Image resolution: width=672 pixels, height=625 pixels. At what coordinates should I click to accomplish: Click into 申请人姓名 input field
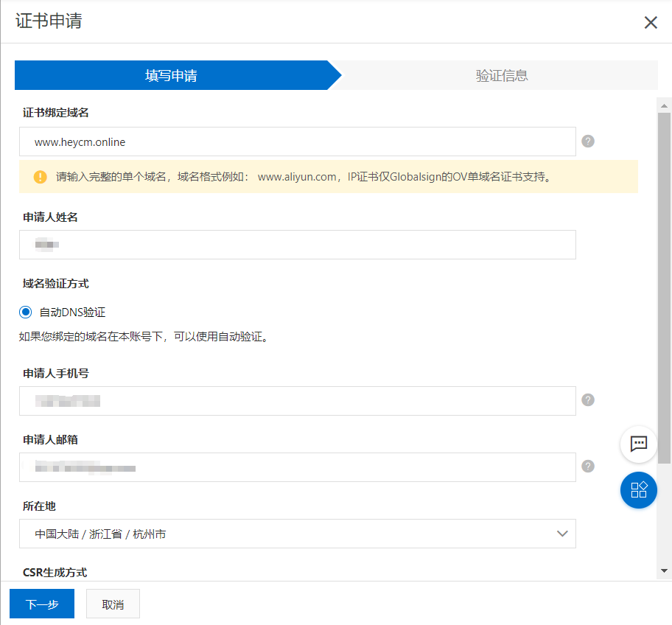pyautogui.click(x=297, y=245)
